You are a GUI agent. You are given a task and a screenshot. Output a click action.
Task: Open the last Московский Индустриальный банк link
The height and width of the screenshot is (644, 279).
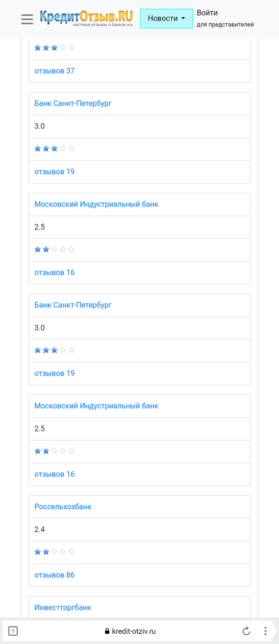click(96, 406)
